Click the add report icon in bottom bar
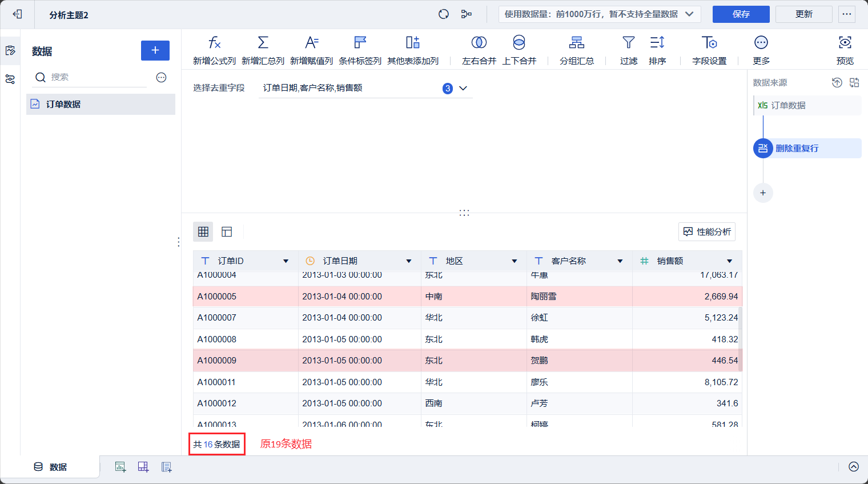 (x=167, y=467)
